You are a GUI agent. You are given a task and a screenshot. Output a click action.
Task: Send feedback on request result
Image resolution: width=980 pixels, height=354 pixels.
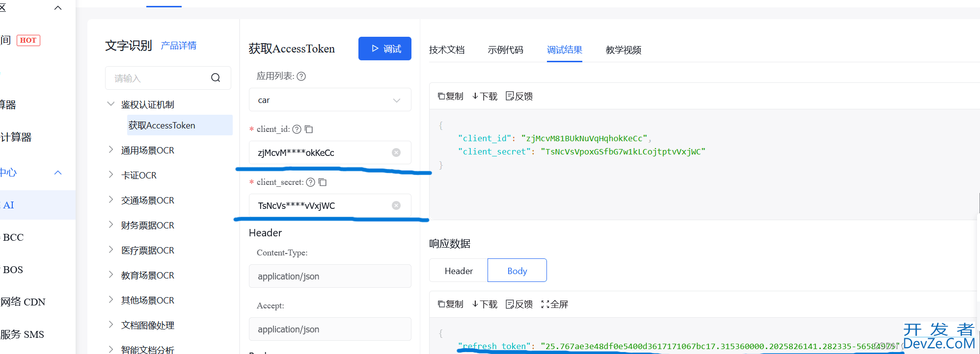(x=519, y=96)
